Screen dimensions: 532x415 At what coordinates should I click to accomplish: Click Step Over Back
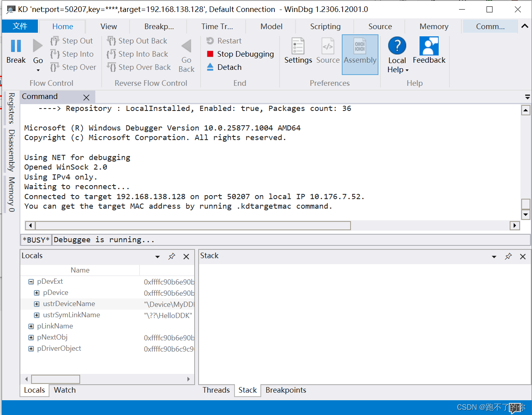point(139,67)
